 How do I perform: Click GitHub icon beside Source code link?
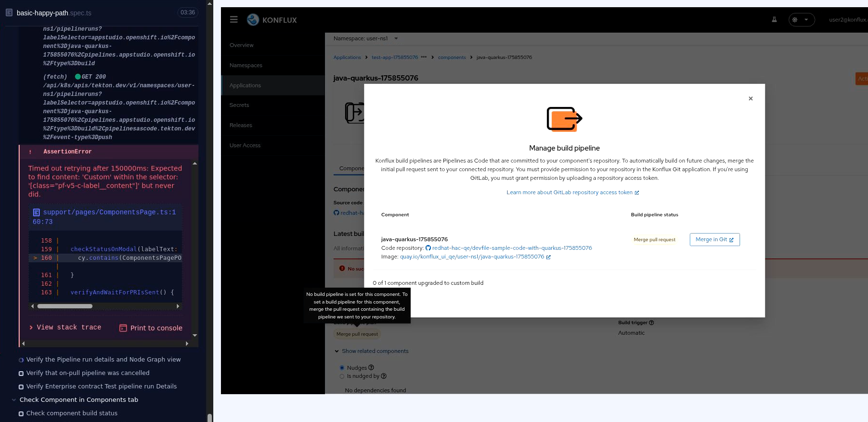pos(336,213)
